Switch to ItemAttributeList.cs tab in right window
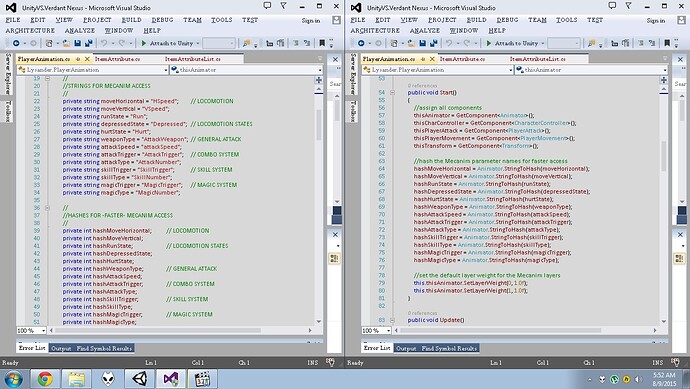The image size is (690, 389). (538, 59)
